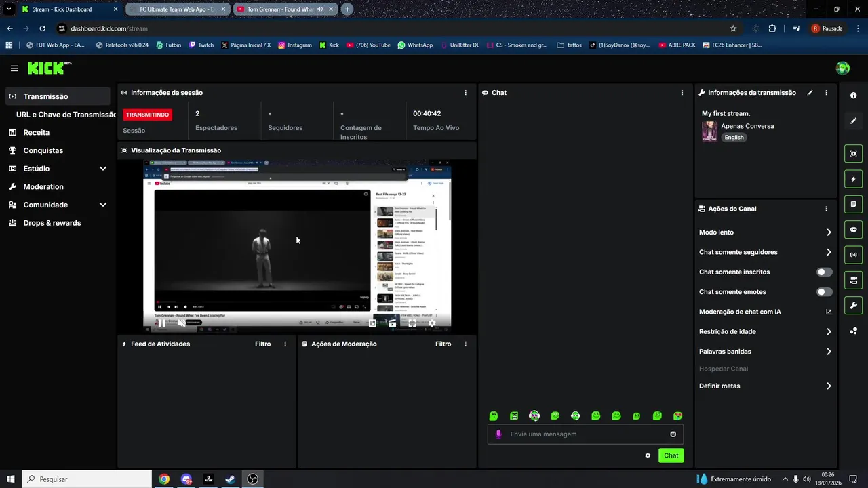Screen dimensions: 868x488
Task: Open the Ações de Moderação Filtro
Action: pos(443,344)
